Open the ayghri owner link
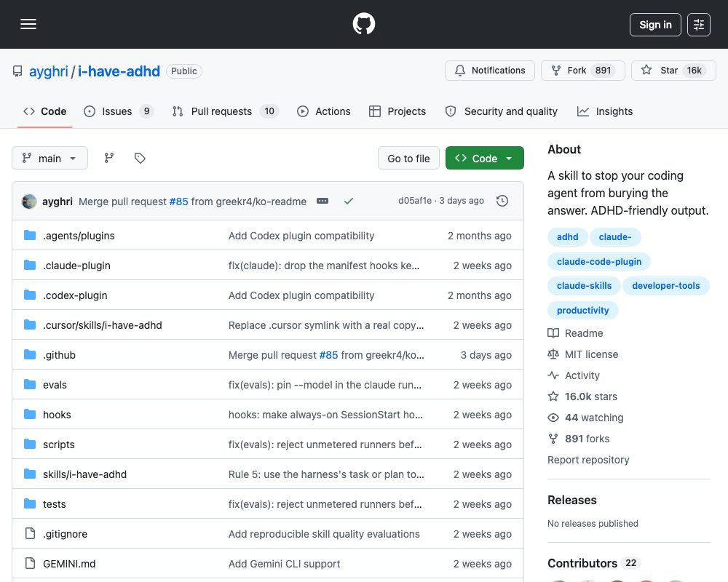The width and height of the screenshot is (728, 582). tap(49, 71)
